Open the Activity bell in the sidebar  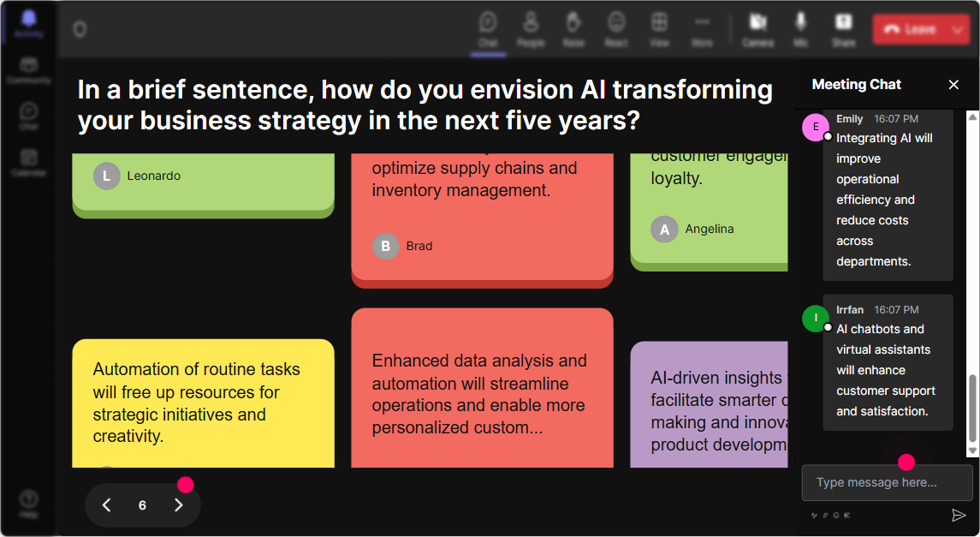29,24
